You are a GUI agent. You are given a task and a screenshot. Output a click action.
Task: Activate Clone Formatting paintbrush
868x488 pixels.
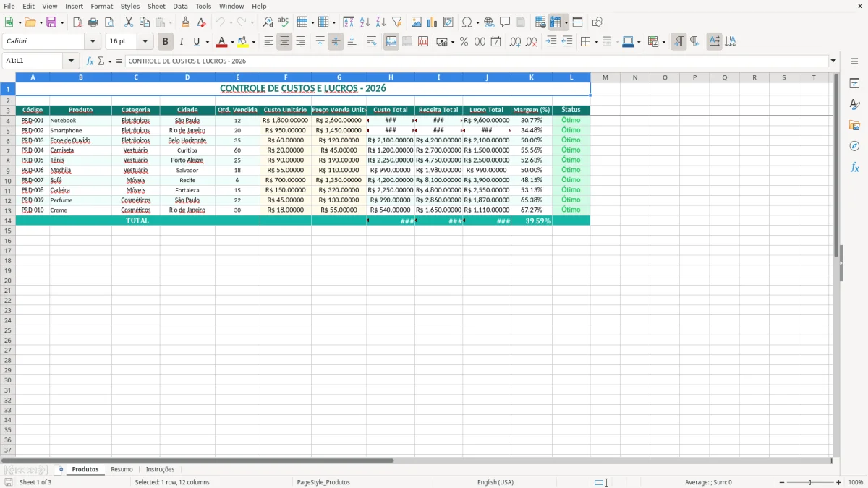pos(185,22)
